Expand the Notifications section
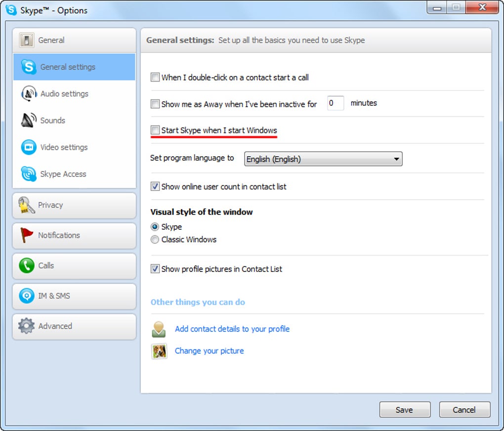The width and height of the screenshot is (504, 431). click(74, 235)
